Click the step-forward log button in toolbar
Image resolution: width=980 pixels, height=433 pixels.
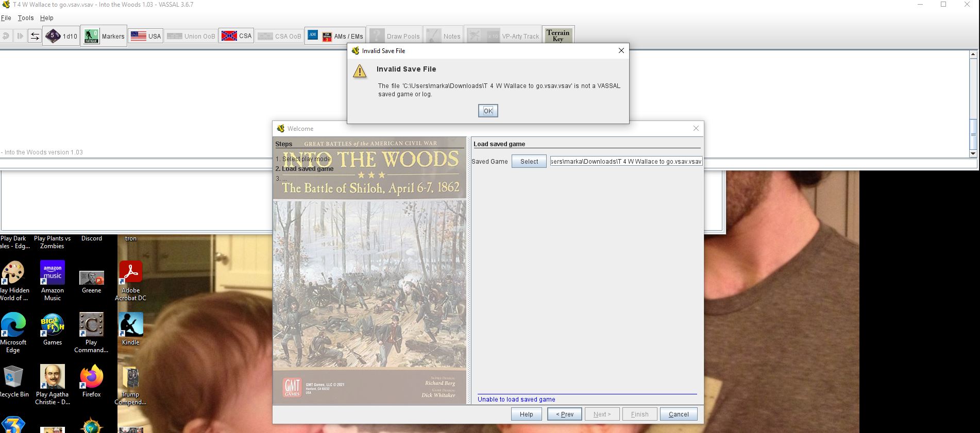(20, 36)
